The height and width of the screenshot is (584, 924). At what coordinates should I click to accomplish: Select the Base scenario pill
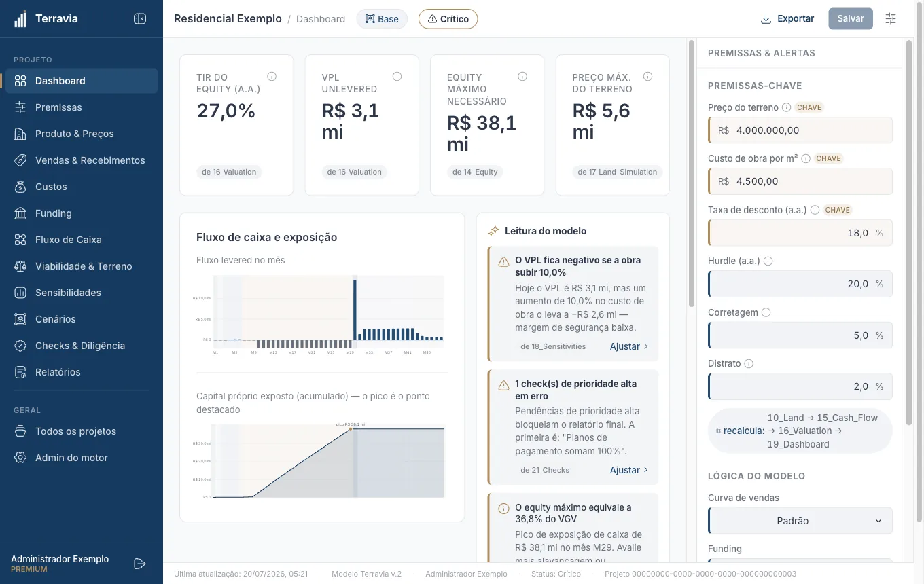click(x=382, y=19)
